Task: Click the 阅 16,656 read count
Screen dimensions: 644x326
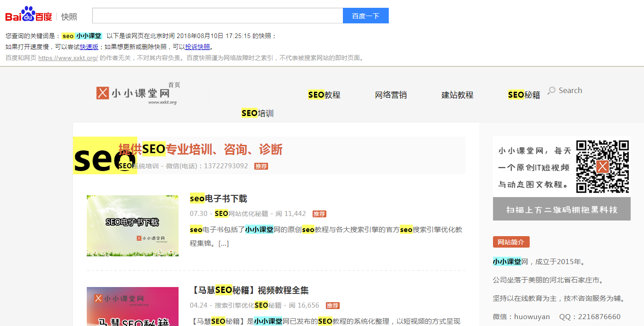Action: (304, 305)
